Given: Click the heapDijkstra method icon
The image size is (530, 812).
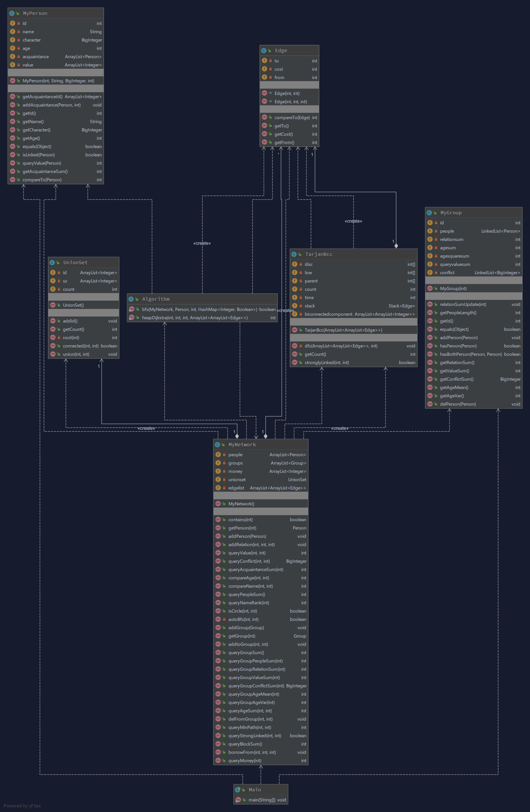Looking at the screenshot, I should [x=132, y=318].
